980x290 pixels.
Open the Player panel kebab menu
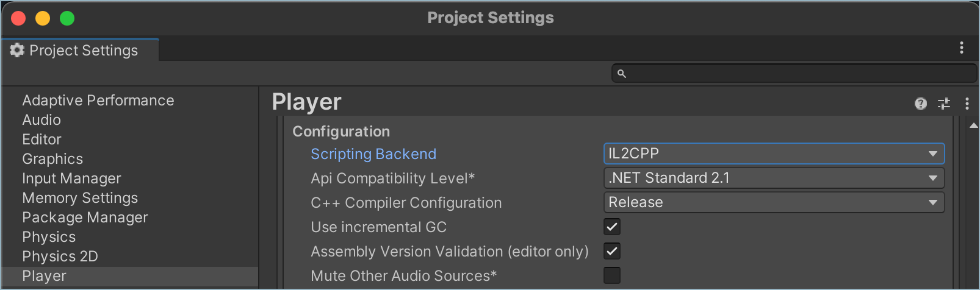click(967, 104)
